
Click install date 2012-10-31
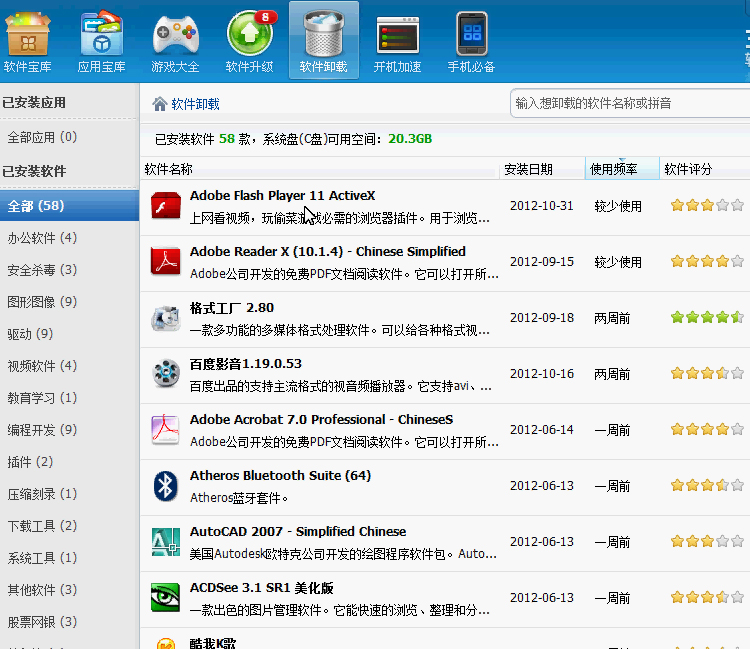click(541, 206)
